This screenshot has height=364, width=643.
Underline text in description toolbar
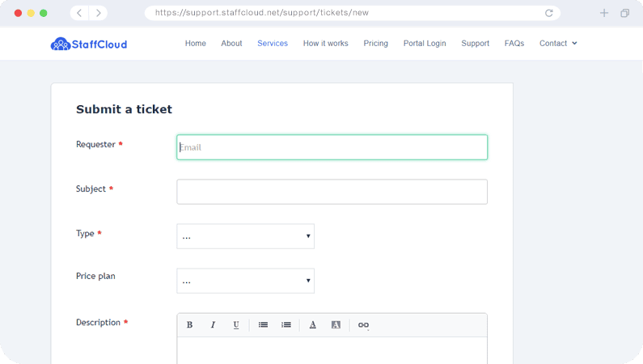pyautogui.click(x=236, y=324)
